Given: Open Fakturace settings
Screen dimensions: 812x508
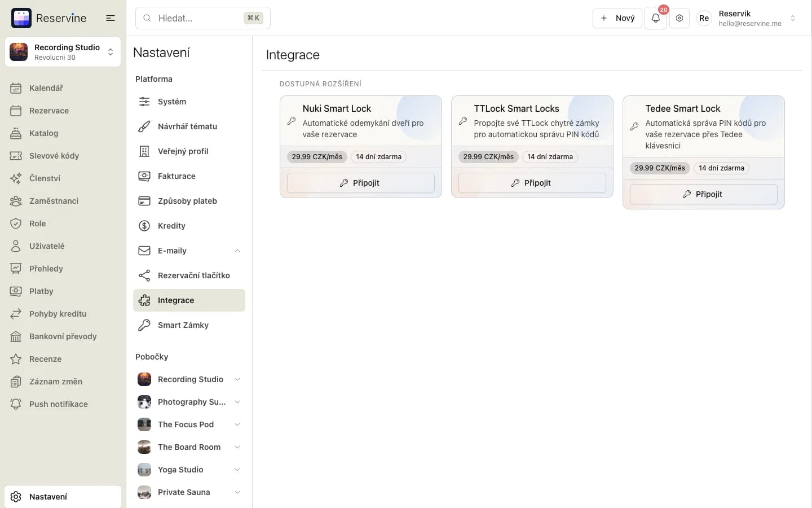Looking at the screenshot, I should 189,176.
